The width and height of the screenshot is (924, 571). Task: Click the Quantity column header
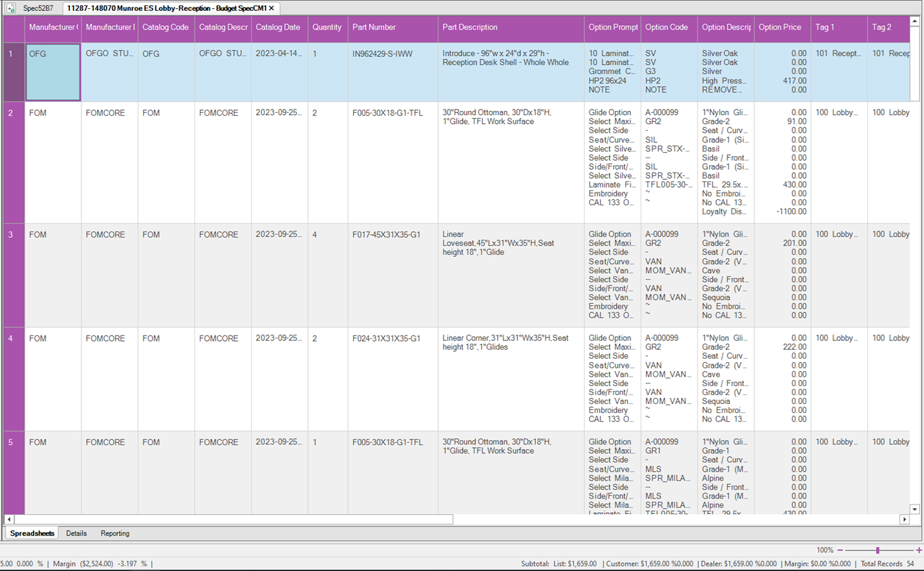pyautogui.click(x=328, y=27)
